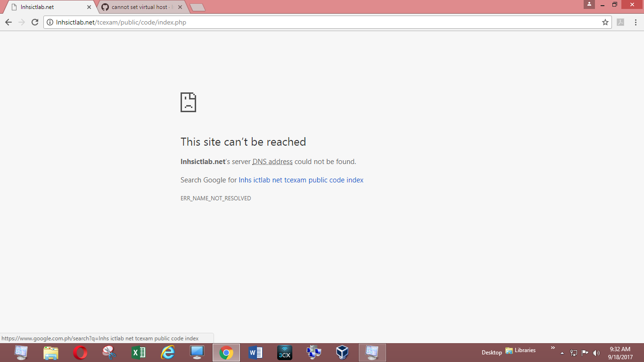This screenshot has height=362, width=644.
Task: Launch VirtualBox from the taskbar
Action: (343, 352)
